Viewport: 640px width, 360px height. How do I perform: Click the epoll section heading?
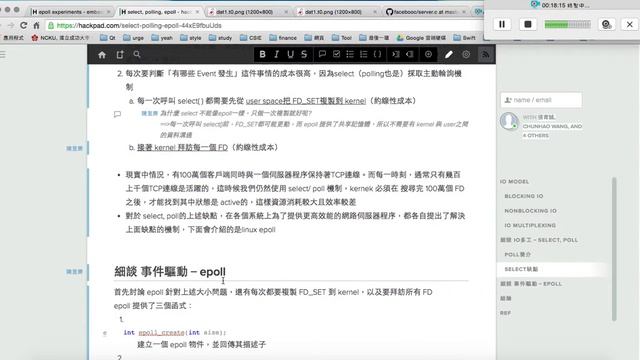coord(170,271)
